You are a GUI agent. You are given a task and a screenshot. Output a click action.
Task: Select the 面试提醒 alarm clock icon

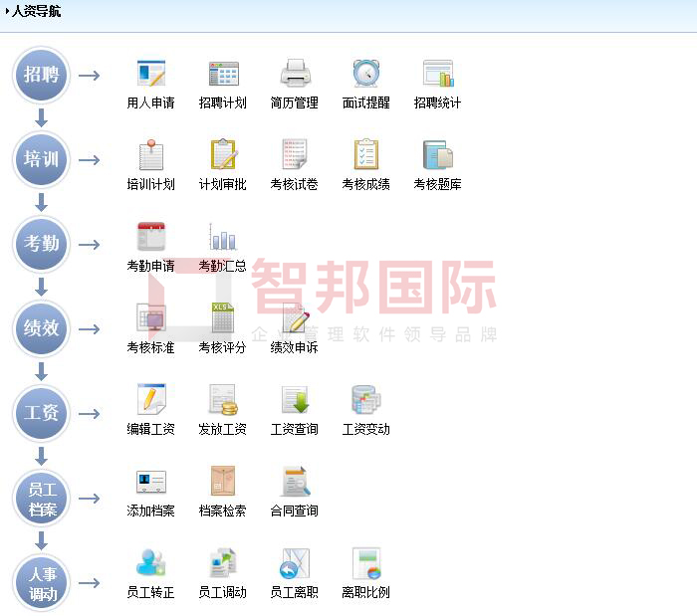pyautogui.click(x=366, y=75)
